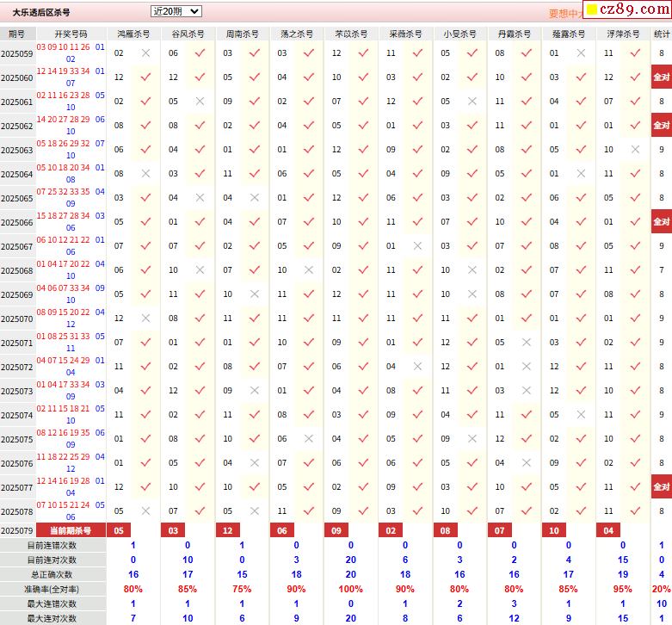Click the red check in 谷风 column, row 2025059
672x625 pixels.
pyautogui.click(x=200, y=53)
